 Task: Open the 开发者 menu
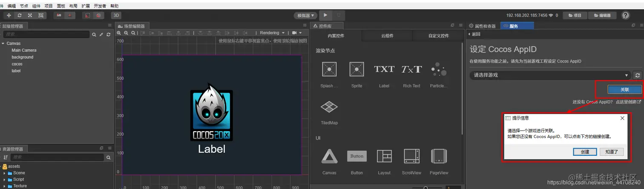pyautogui.click(x=100, y=6)
